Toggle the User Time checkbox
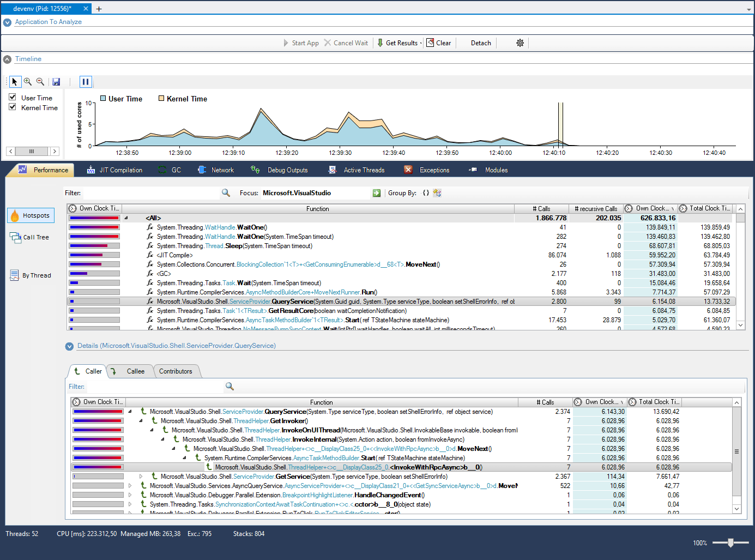The height and width of the screenshot is (560, 755). click(12, 97)
